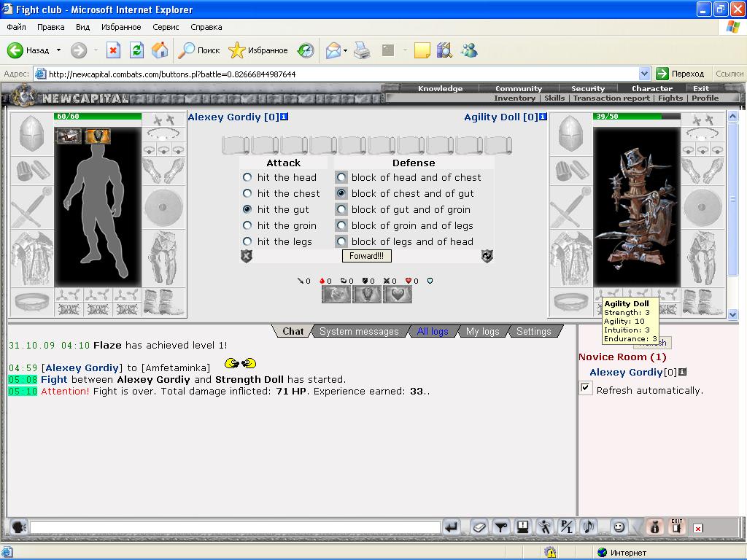Focus the chat message input field

(235, 528)
